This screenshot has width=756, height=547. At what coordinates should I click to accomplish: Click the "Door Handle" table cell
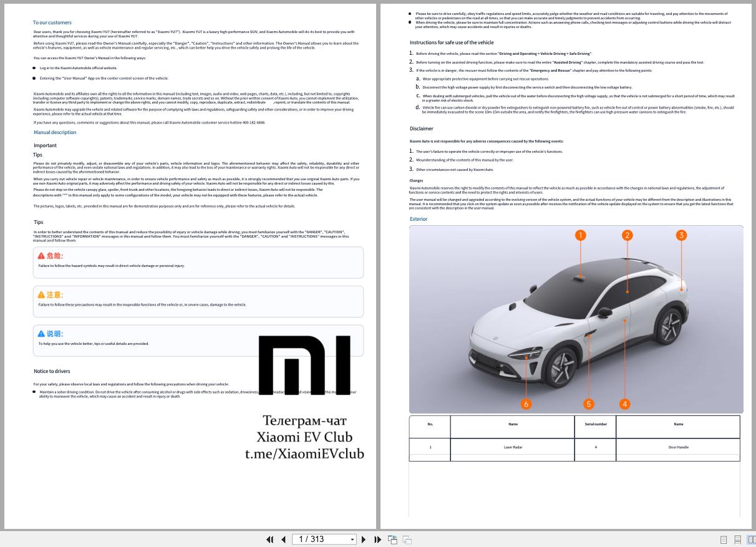pyautogui.click(x=678, y=447)
